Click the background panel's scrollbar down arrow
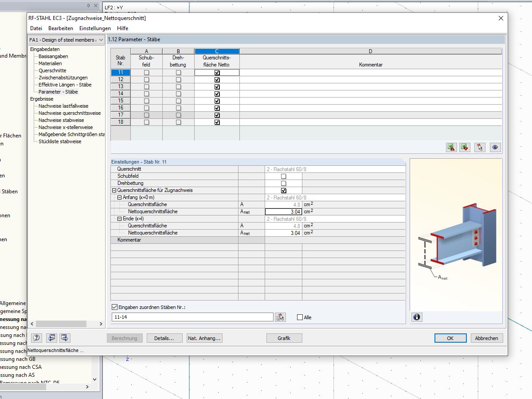The width and height of the screenshot is (532, 399). point(94,379)
